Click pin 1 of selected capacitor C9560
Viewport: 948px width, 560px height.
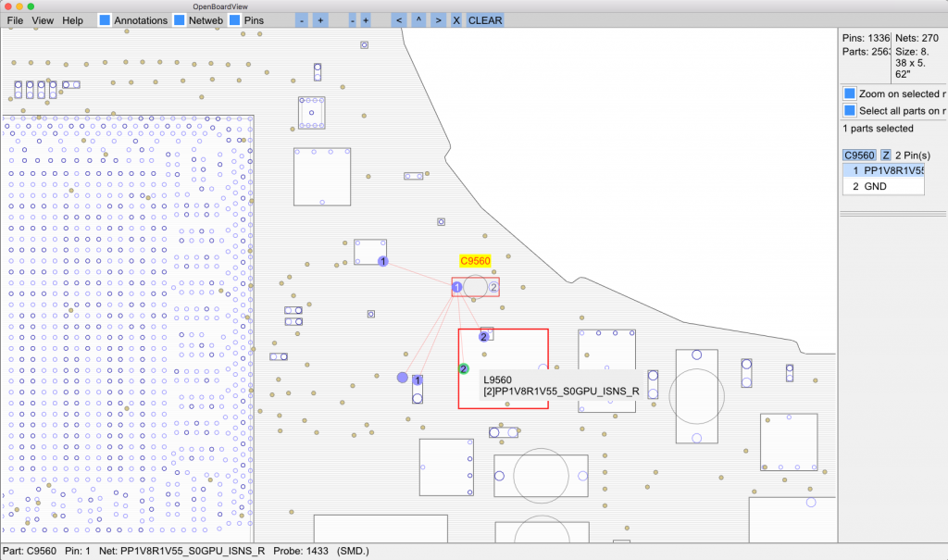457,288
